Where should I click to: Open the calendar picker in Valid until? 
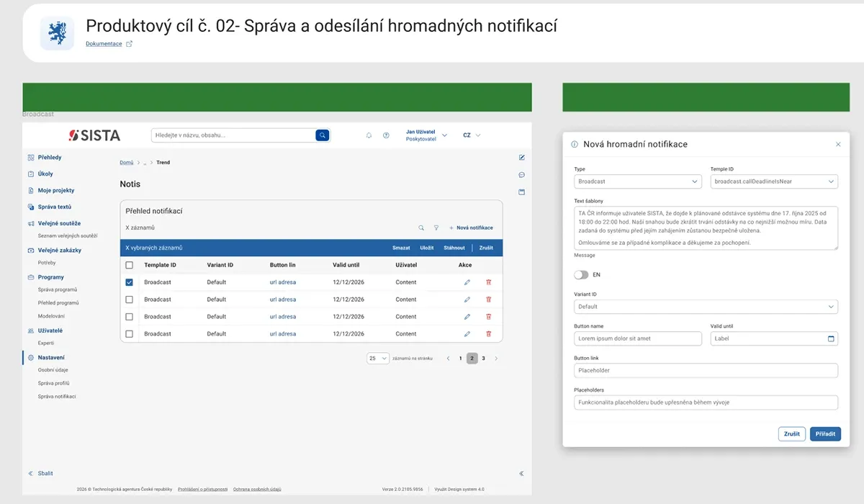tap(831, 338)
